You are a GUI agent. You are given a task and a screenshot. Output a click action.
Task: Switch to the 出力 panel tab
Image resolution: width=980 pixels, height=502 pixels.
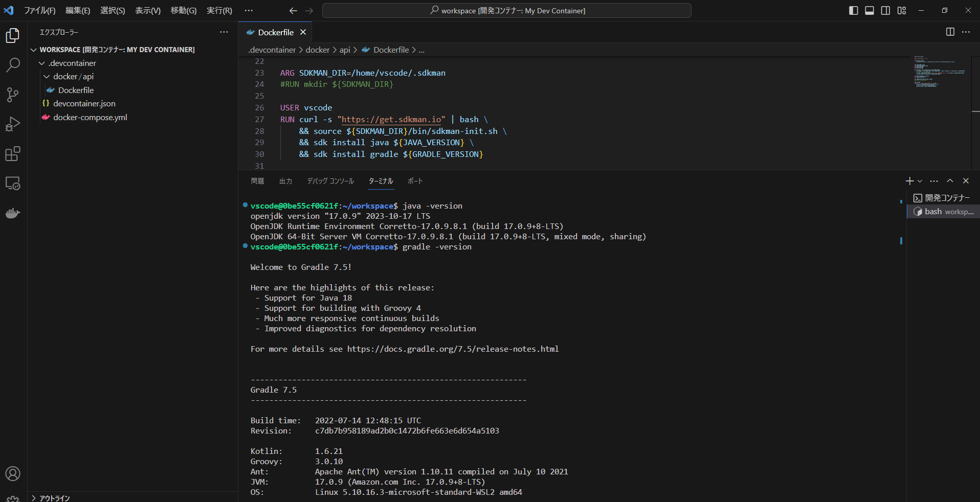[286, 180]
